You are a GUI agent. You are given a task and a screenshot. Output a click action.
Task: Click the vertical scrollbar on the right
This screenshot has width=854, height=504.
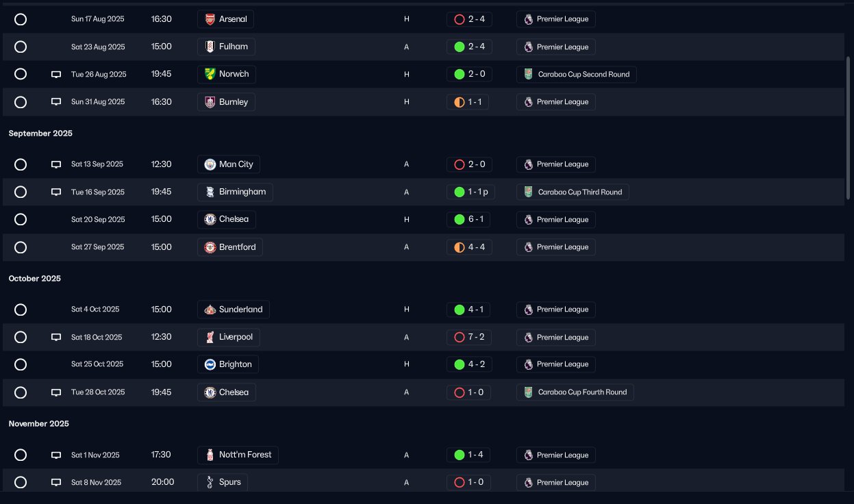coord(849,128)
